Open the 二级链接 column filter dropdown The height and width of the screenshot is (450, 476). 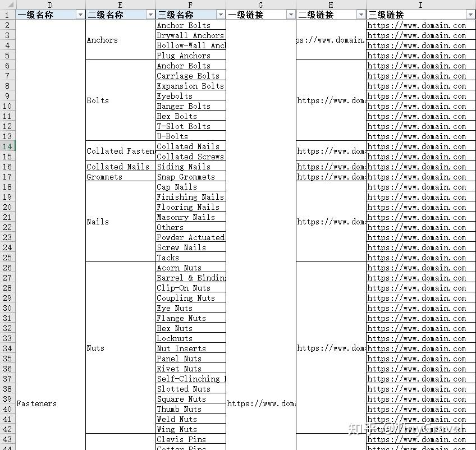click(x=360, y=14)
